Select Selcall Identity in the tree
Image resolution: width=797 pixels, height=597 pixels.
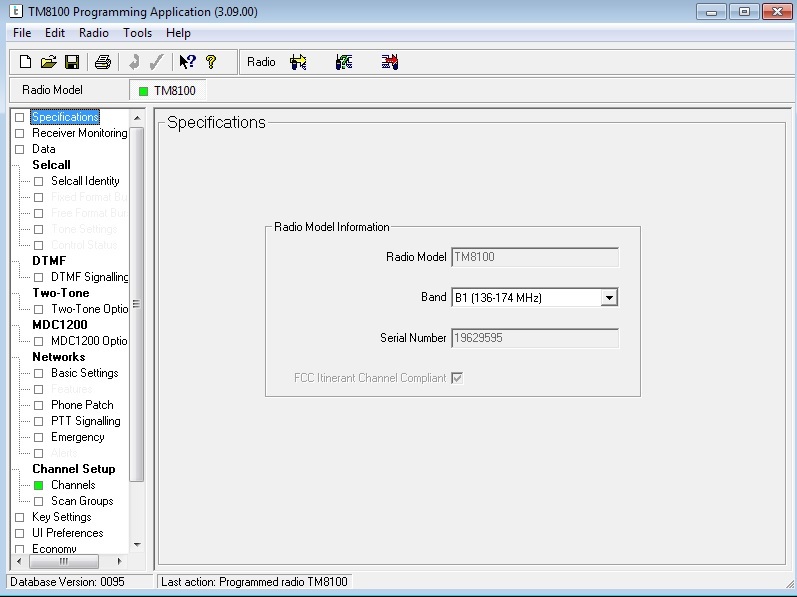[x=85, y=181]
